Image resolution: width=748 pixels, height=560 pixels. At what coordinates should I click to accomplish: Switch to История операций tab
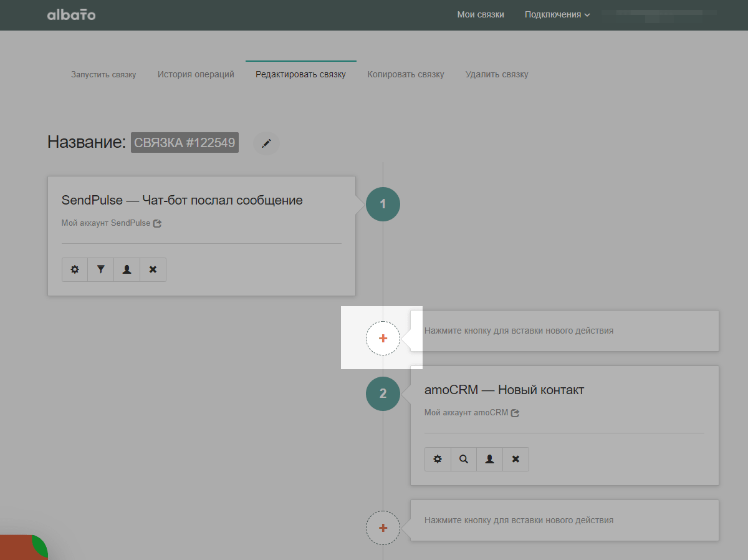(196, 74)
